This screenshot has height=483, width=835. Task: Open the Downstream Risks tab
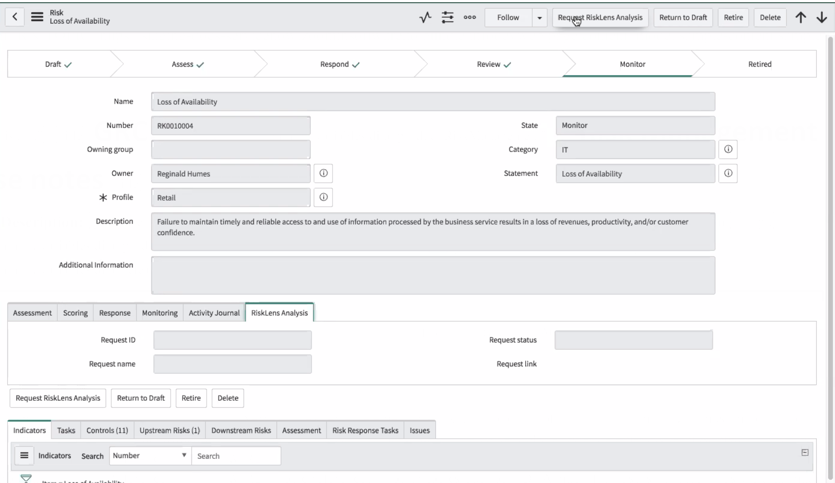pos(241,430)
